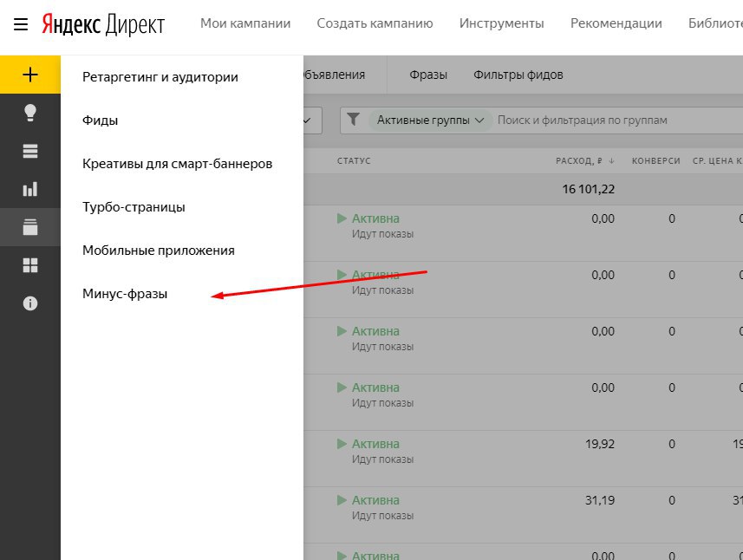The image size is (743, 560).
Task: Click the СР. ЦЕНА column header
Action: (717, 161)
